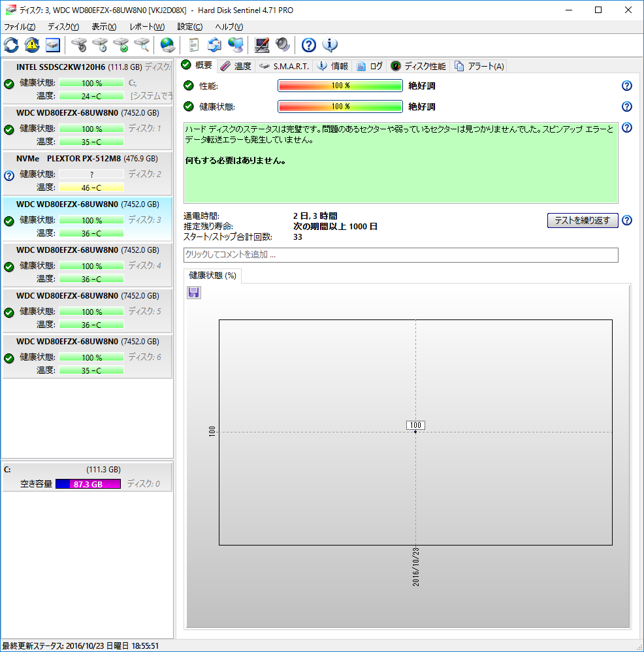644x652 pixels.
Task: Open the レポート menu
Action: 147,27
